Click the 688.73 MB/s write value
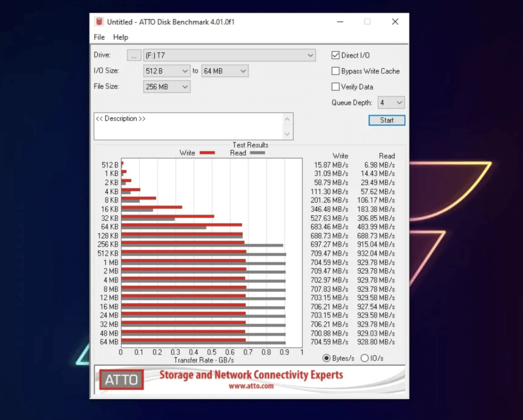 point(329,236)
